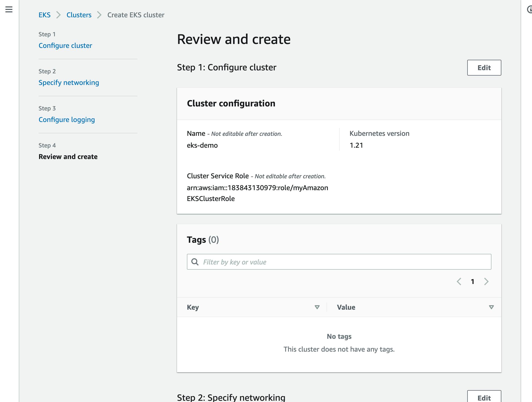Navigate to Clusters breadcrumb link
Viewport: 532px width, 402px height.
pyautogui.click(x=79, y=15)
